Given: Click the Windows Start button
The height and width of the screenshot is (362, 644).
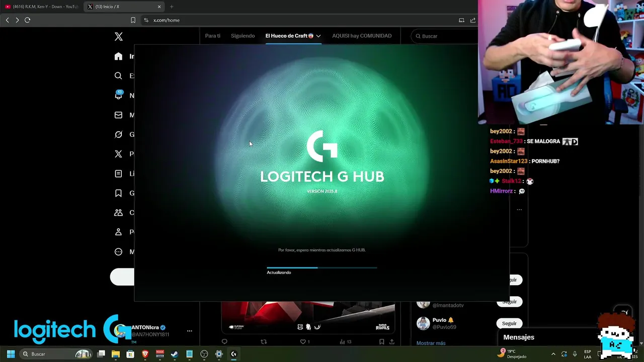Looking at the screenshot, I should (x=11, y=354).
